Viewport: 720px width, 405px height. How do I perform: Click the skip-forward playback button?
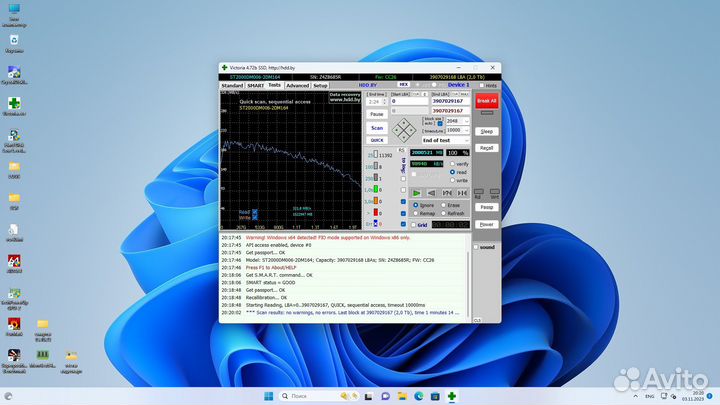pyautogui.click(x=447, y=193)
